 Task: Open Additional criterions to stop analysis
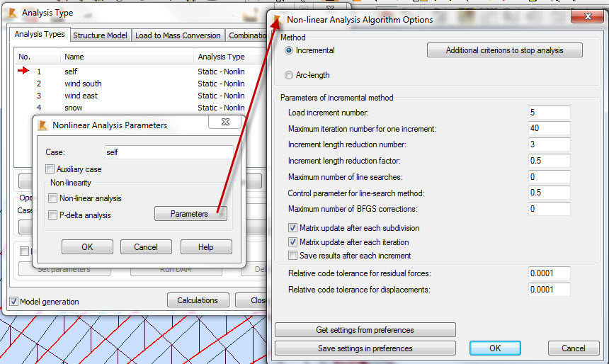504,50
